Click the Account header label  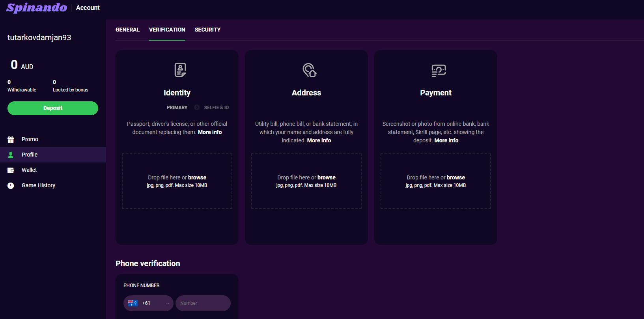[88, 7]
